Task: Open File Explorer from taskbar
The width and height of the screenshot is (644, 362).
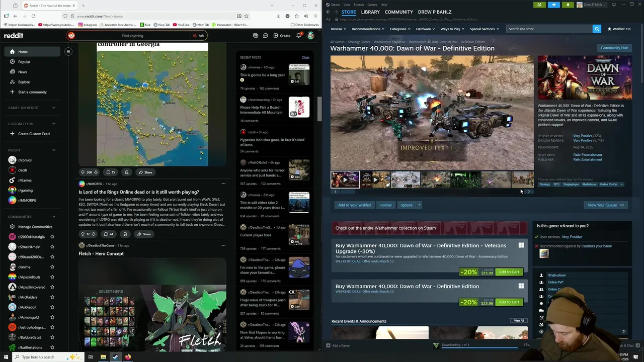Action: [103, 357]
